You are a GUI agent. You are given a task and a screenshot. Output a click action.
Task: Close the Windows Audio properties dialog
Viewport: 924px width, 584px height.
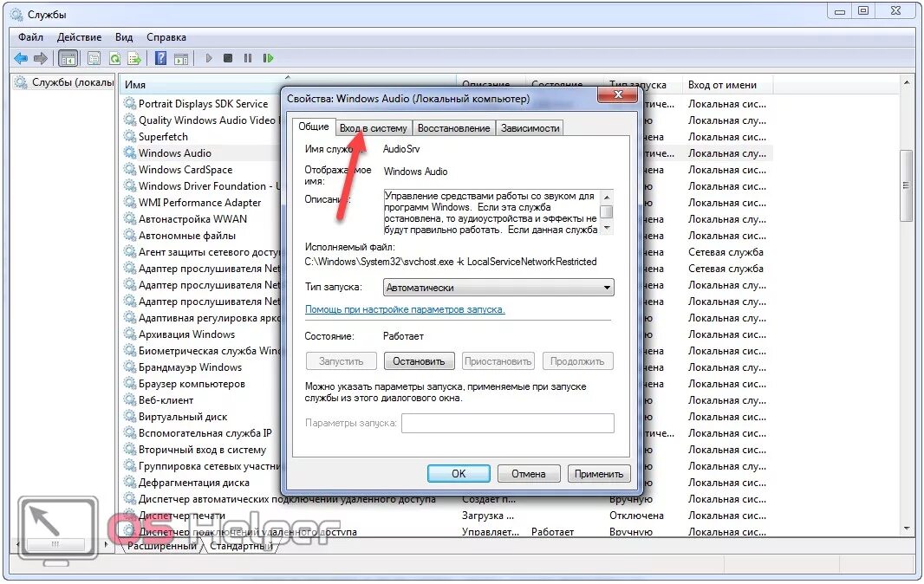coord(617,94)
